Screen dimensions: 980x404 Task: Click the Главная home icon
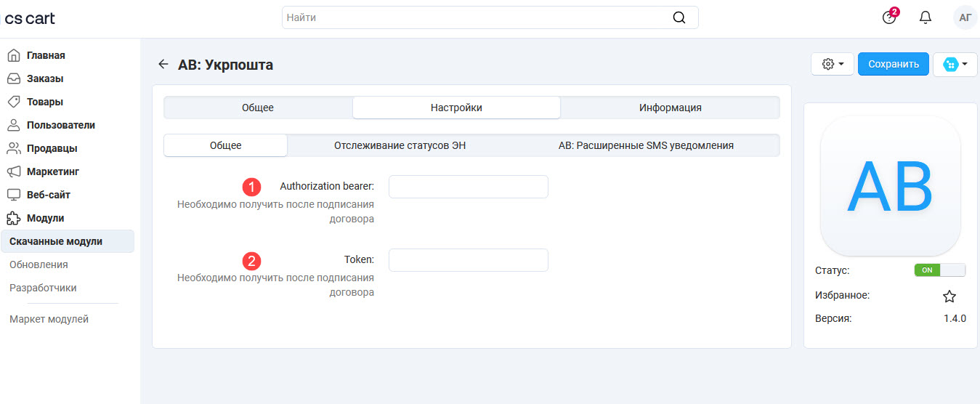tap(13, 55)
